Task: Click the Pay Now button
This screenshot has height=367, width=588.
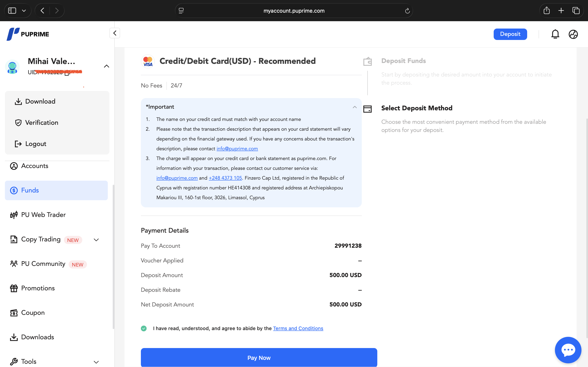Action: (259, 358)
